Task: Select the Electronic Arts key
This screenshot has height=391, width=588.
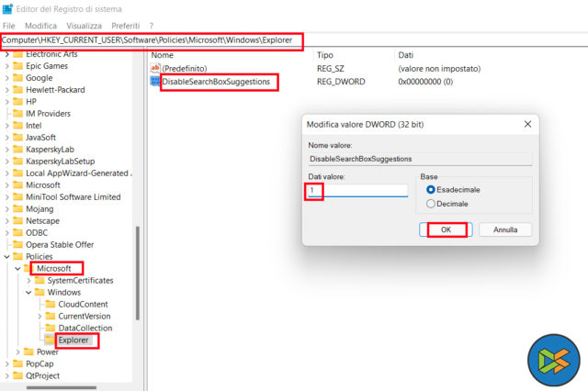Action: tap(51, 54)
